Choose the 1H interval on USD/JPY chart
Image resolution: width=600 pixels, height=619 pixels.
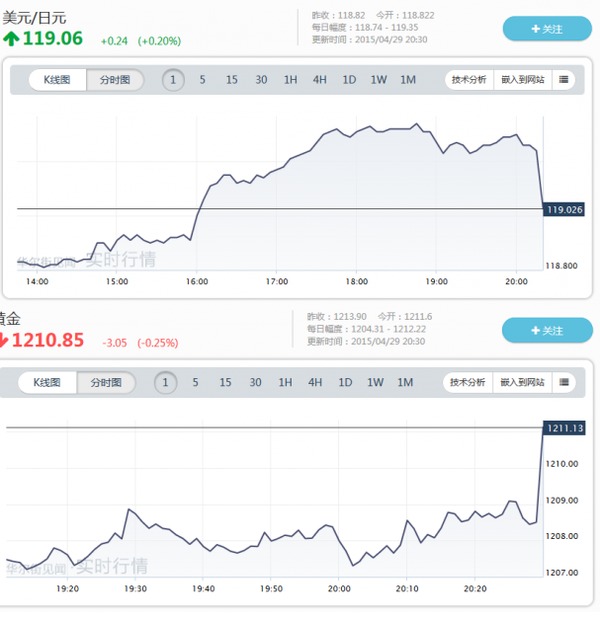(x=290, y=80)
